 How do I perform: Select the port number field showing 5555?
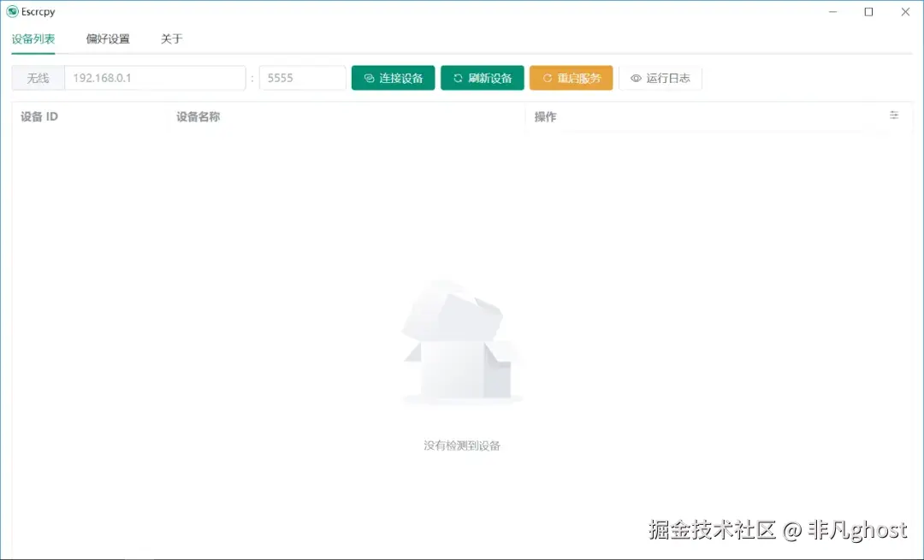pos(302,78)
